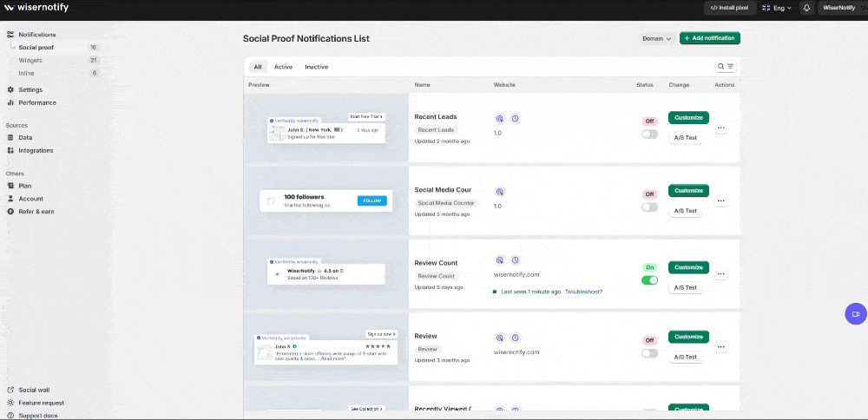This screenshot has width=868, height=420.
Task: Click A/B Test for the Review row
Action: point(686,357)
